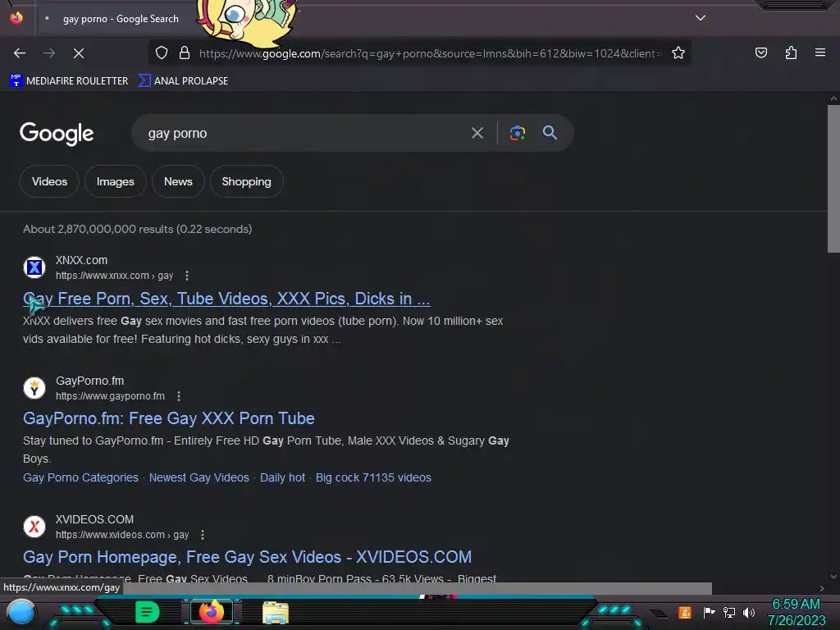Switch to the Images filter tab
This screenshot has height=630, width=840.
click(115, 181)
